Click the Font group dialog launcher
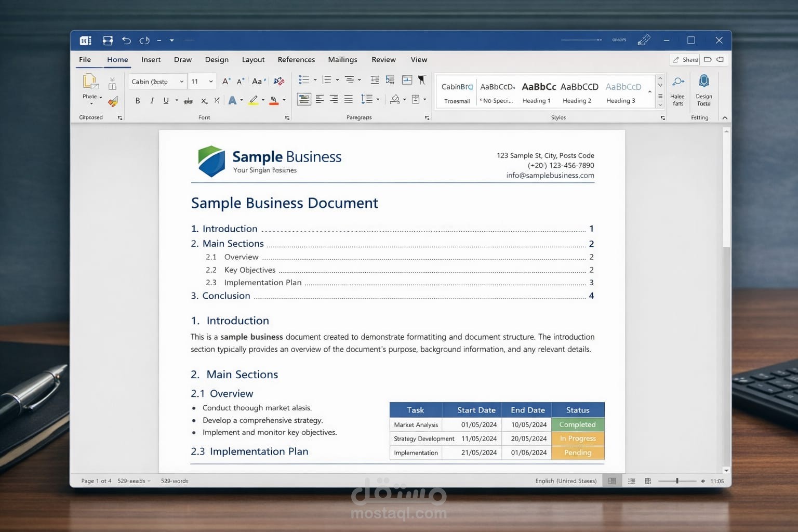The height and width of the screenshot is (532, 798). 287,118
